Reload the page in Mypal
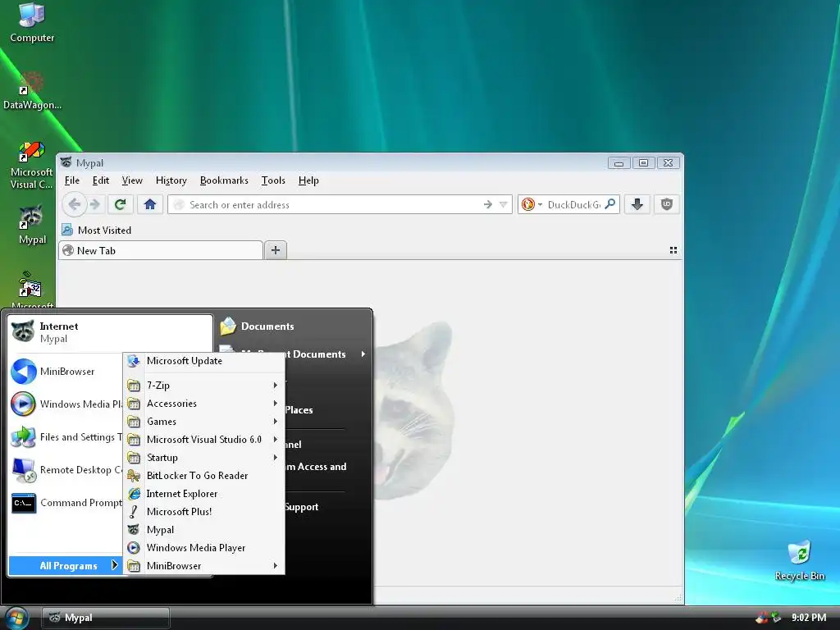This screenshot has height=630, width=840. point(120,204)
